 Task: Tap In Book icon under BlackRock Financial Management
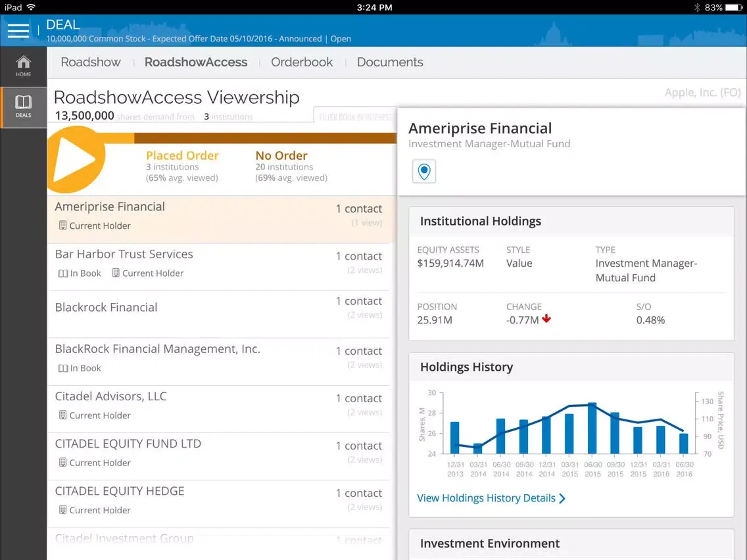63,368
